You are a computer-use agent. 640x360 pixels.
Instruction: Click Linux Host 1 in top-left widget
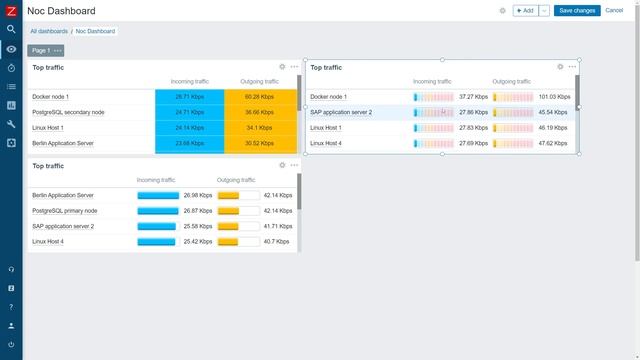pos(48,128)
